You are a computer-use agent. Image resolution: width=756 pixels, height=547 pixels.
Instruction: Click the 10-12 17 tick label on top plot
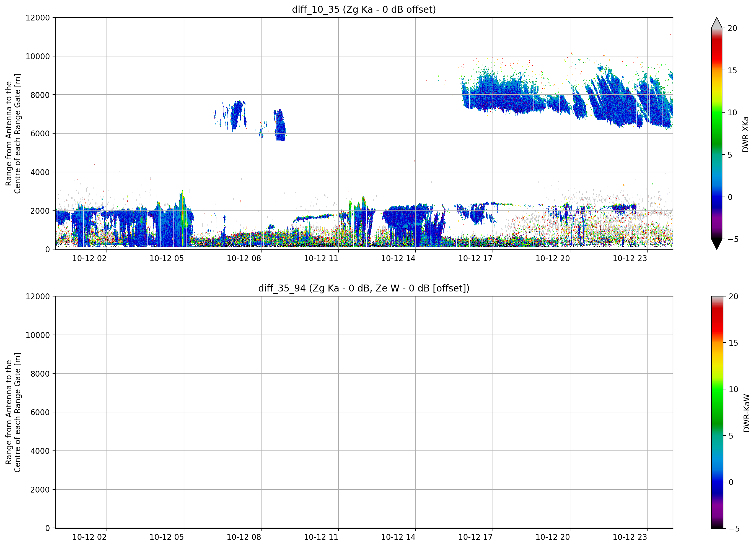pyautogui.click(x=475, y=259)
